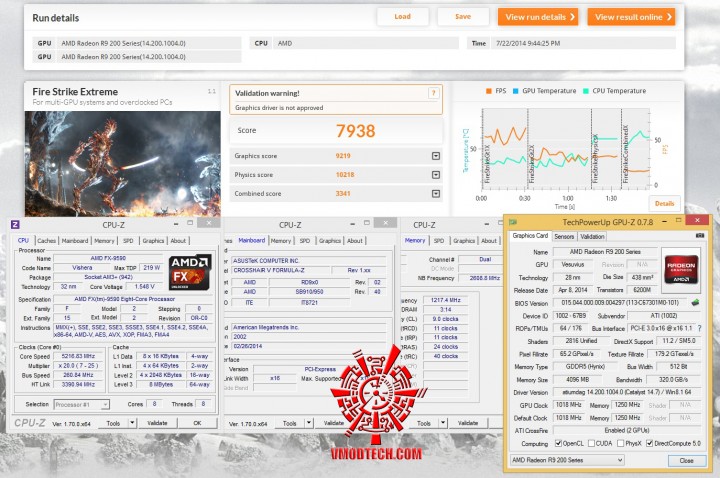This screenshot has width=720, height=478.
Task: Open Tools dropdown arrow in Memory CPU-Z window
Action: click(443, 423)
